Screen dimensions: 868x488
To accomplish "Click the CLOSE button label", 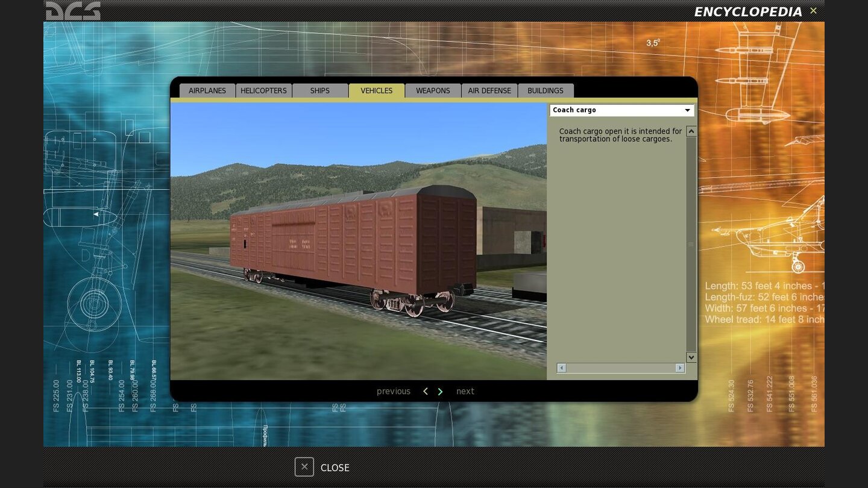I will (335, 468).
